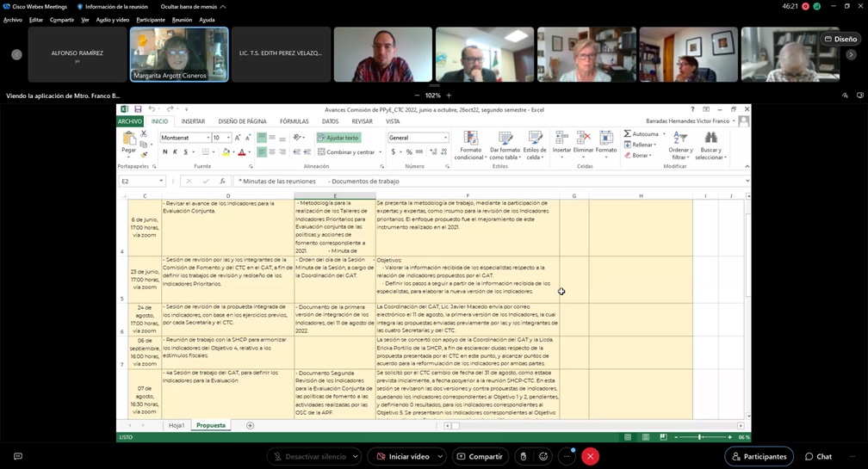The image size is (868, 469).
Task: Open the FÓRMULAS ribbon tab
Action: tap(294, 121)
